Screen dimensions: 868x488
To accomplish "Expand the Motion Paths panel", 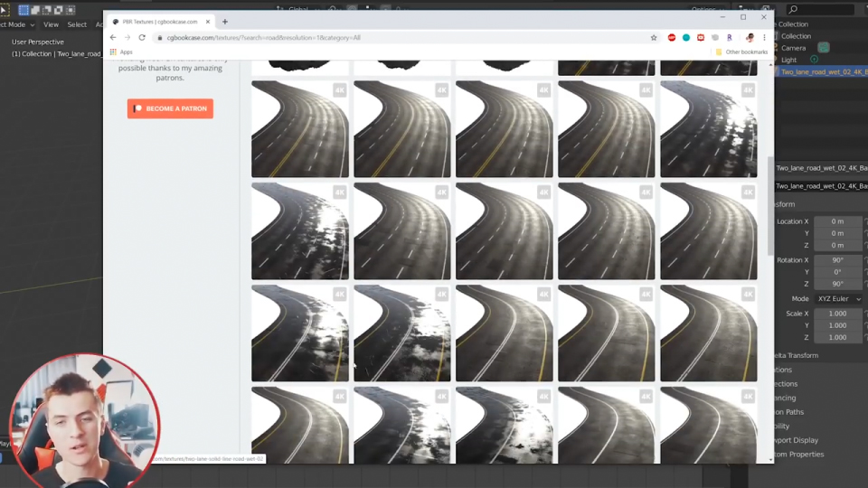I will coord(789,412).
